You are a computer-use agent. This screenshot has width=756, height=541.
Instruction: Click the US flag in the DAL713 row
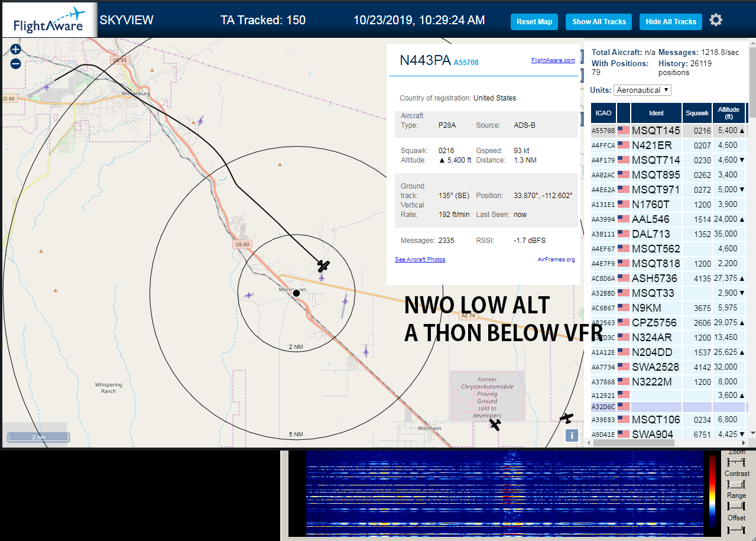[624, 234]
